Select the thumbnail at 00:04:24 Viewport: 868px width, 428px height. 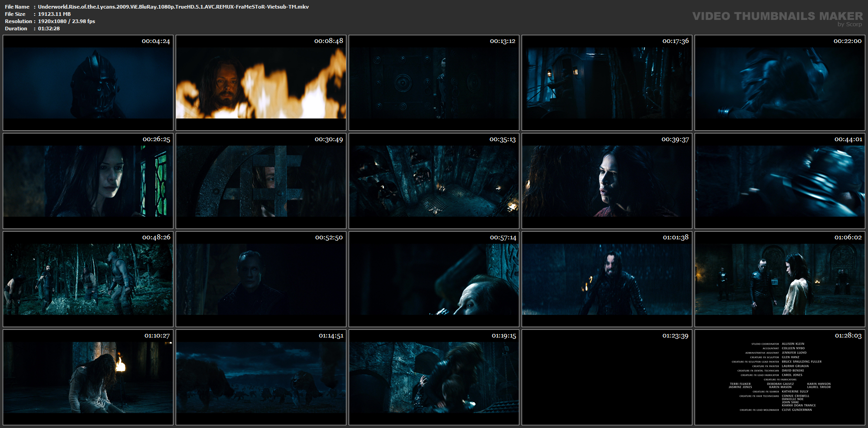tap(88, 83)
